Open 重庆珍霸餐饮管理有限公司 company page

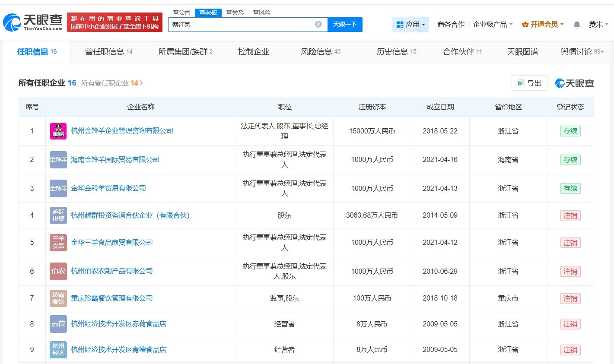[112, 298]
